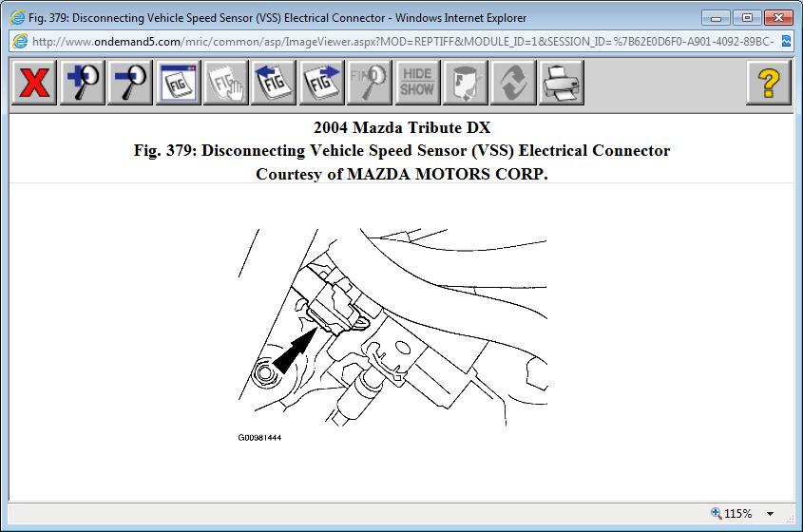The image size is (803, 532).
Task: Open help with the question mark icon
Action: click(x=769, y=82)
